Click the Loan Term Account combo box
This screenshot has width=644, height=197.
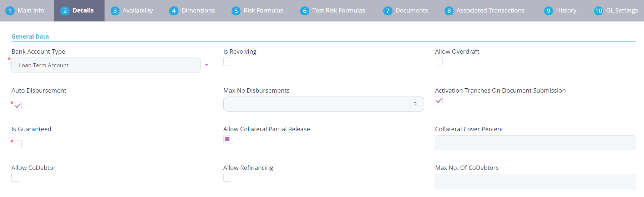[106, 65]
